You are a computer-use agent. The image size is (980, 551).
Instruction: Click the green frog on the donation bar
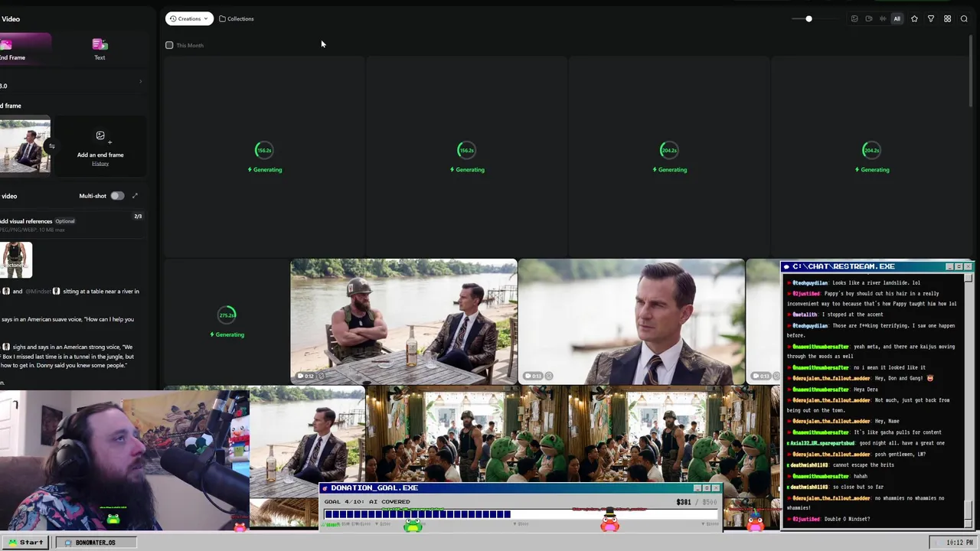coord(413,524)
